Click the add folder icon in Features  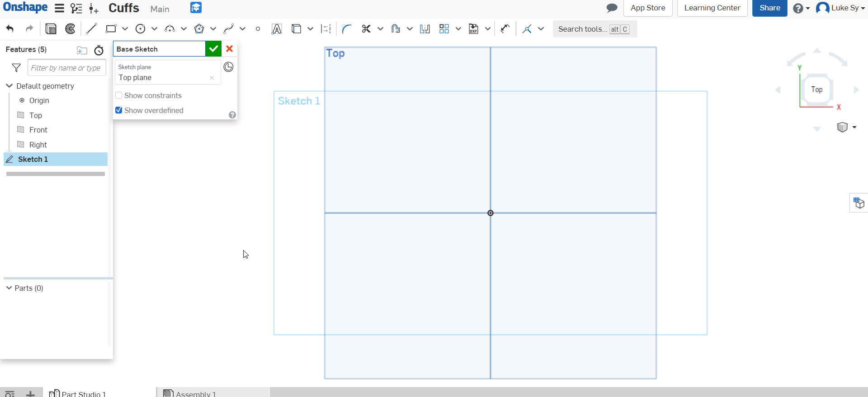[x=82, y=50]
